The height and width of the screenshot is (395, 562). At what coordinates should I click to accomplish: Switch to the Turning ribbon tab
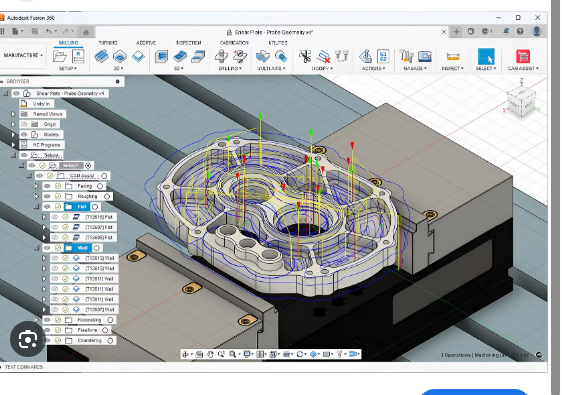[x=108, y=43]
